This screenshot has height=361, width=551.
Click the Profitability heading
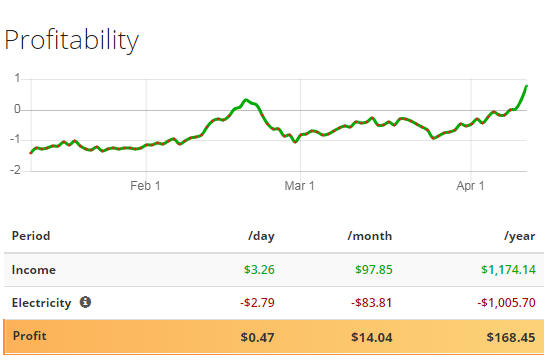pos(72,40)
